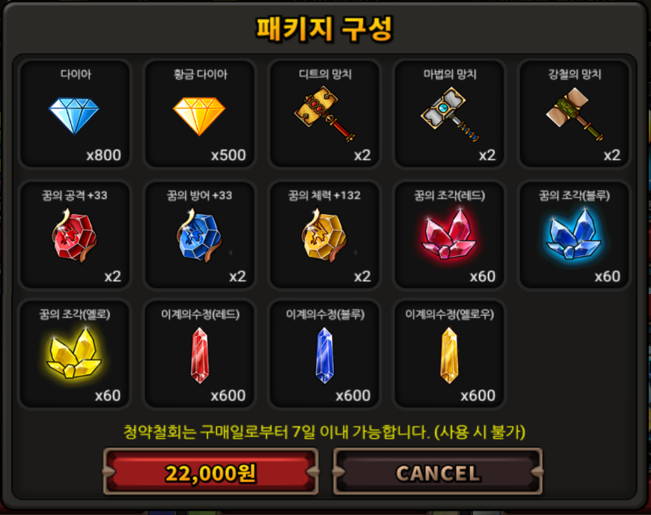The height and width of the screenshot is (515, 651).
Task: Purchase the package for 22,000원
Action: pos(210,472)
